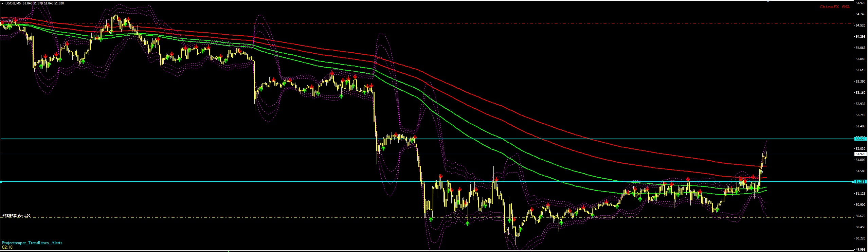Click the Projectreaper_TrendLines_Alerts indicator label

[x=32, y=243]
